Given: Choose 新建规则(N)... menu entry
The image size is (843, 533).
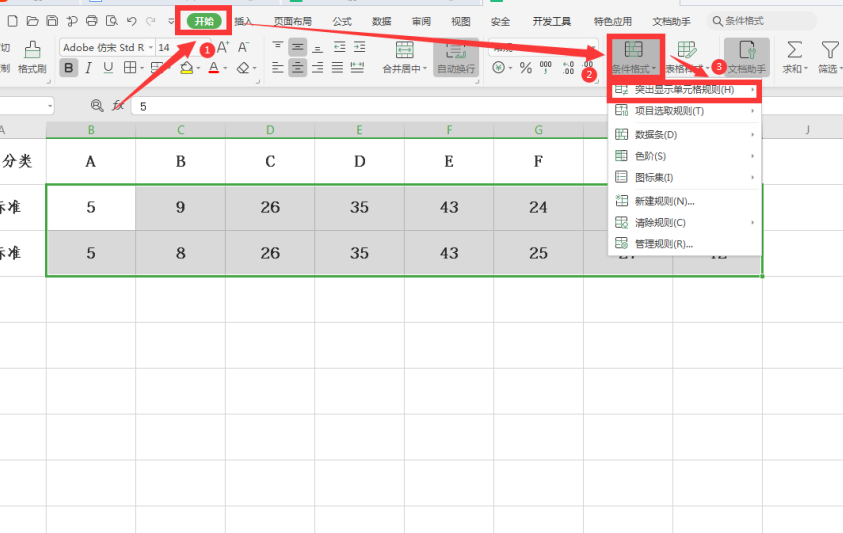Looking at the screenshot, I should 684,201.
